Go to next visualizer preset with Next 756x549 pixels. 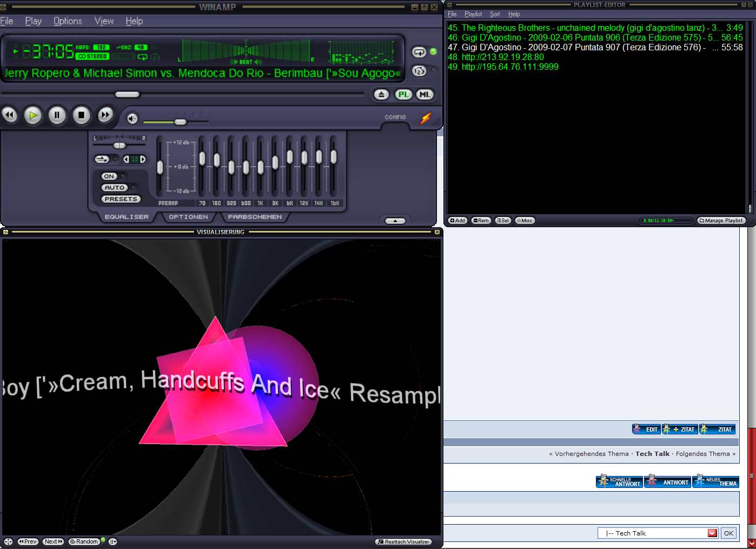53,541
